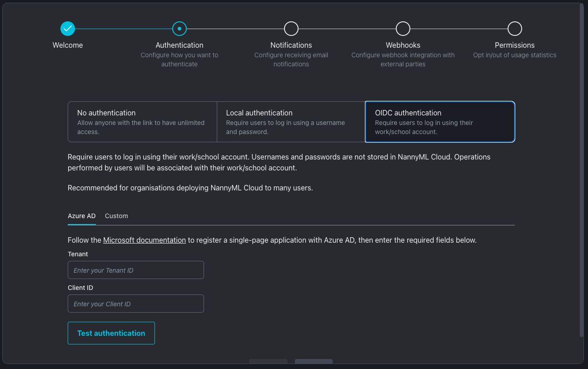
Task: Switch to the Azure AD tab
Action: pyautogui.click(x=82, y=216)
